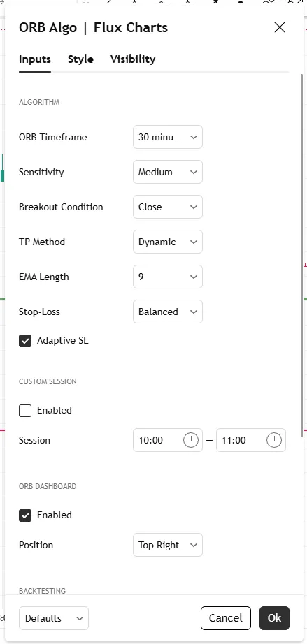The height and width of the screenshot is (644, 307).
Task: Toggle the Adaptive SL checkbox
Action: click(25, 340)
